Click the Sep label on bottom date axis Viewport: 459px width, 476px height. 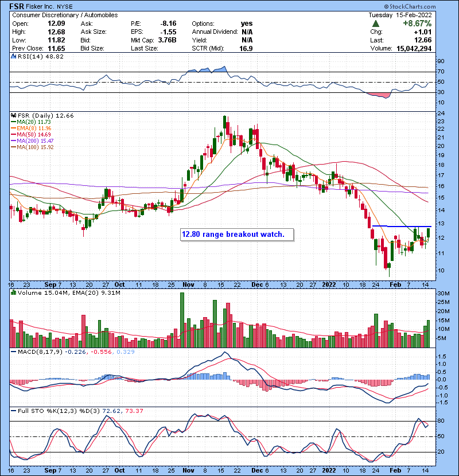tap(50, 470)
